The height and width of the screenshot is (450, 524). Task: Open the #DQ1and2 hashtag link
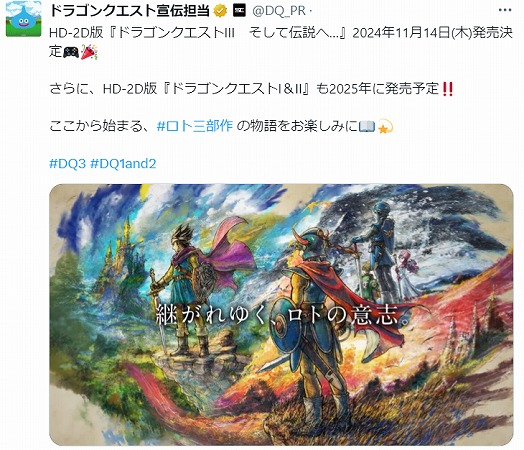(123, 164)
